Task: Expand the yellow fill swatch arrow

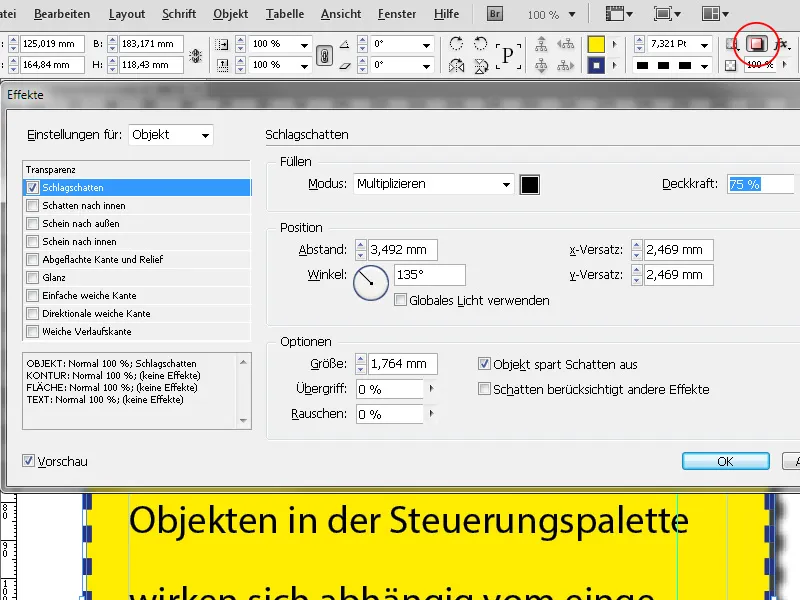Action: (x=615, y=44)
